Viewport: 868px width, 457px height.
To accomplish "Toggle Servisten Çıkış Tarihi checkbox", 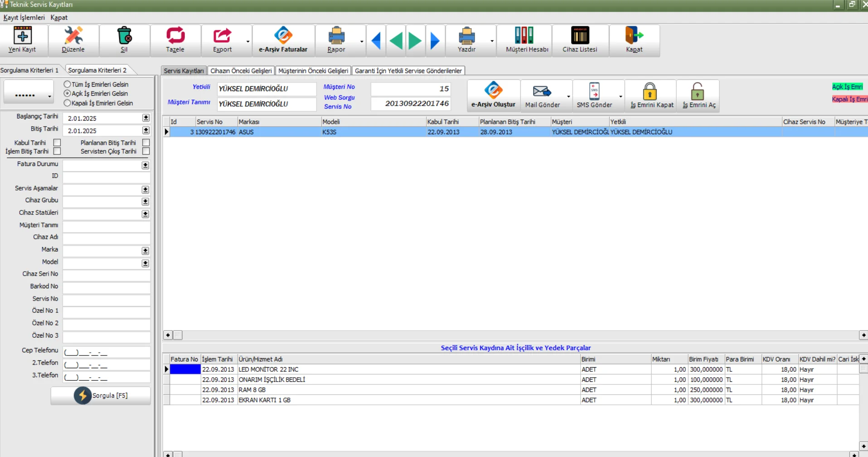I will [146, 151].
